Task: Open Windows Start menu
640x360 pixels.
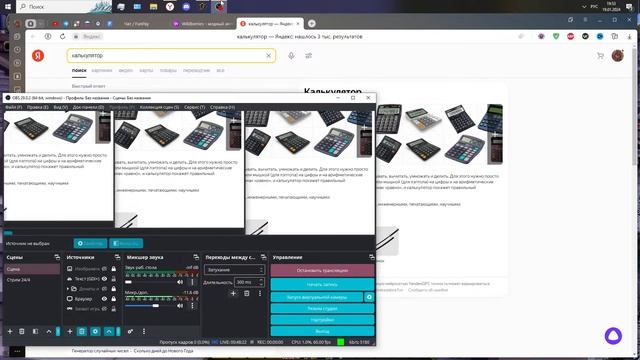Action: [8, 7]
